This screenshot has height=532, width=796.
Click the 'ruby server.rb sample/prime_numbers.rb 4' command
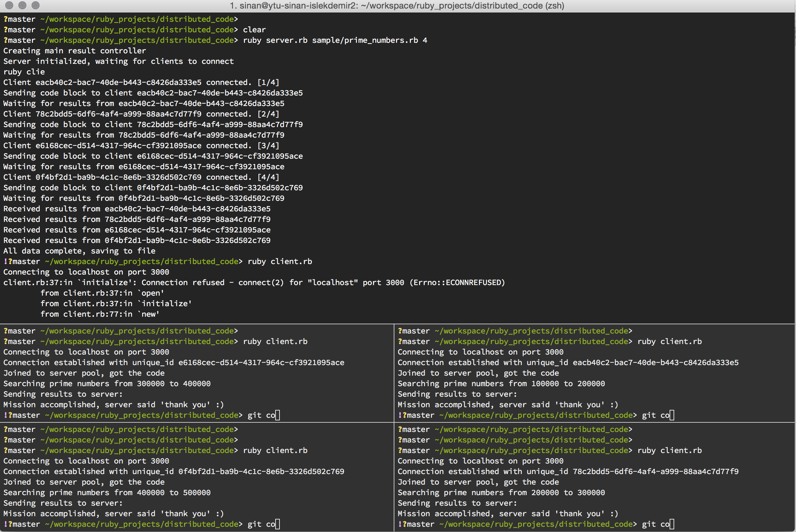(x=335, y=40)
